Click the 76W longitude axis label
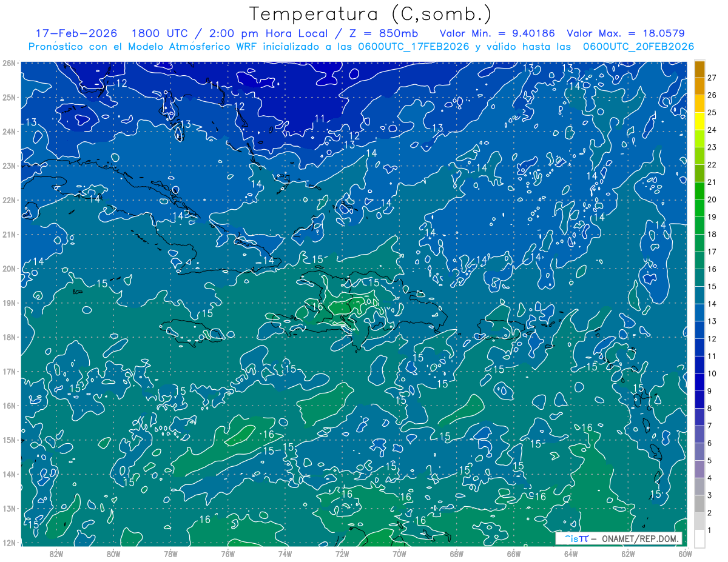The height and width of the screenshot is (562, 728). (227, 554)
